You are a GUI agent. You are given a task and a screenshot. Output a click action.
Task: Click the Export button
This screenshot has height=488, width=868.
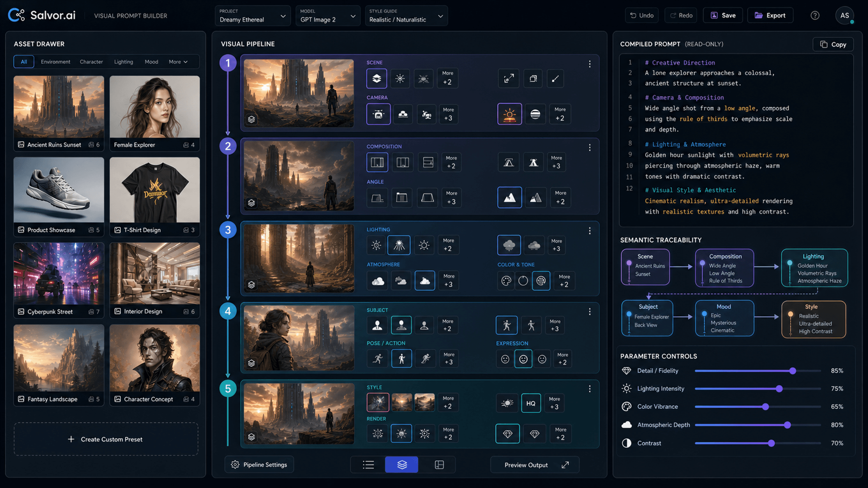[770, 16]
